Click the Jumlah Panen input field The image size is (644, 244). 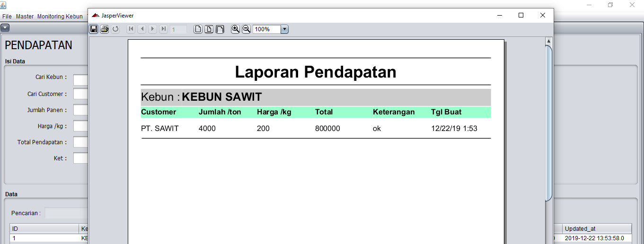click(x=81, y=110)
